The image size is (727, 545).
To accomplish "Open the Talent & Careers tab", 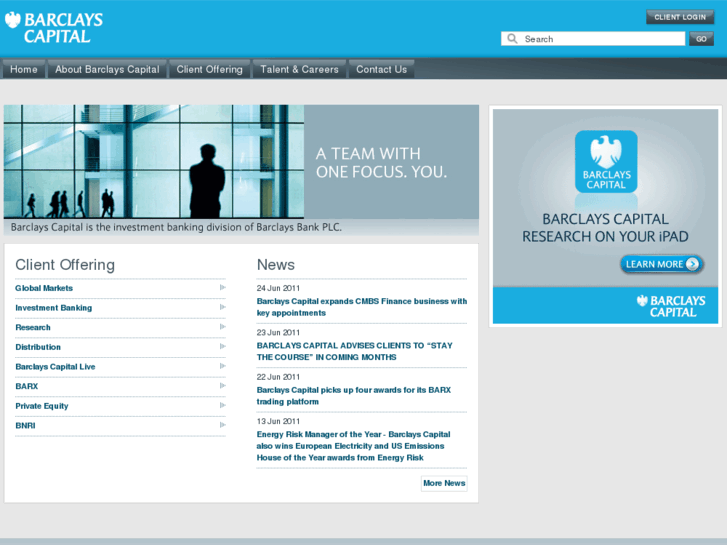I will tap(299, 69).
